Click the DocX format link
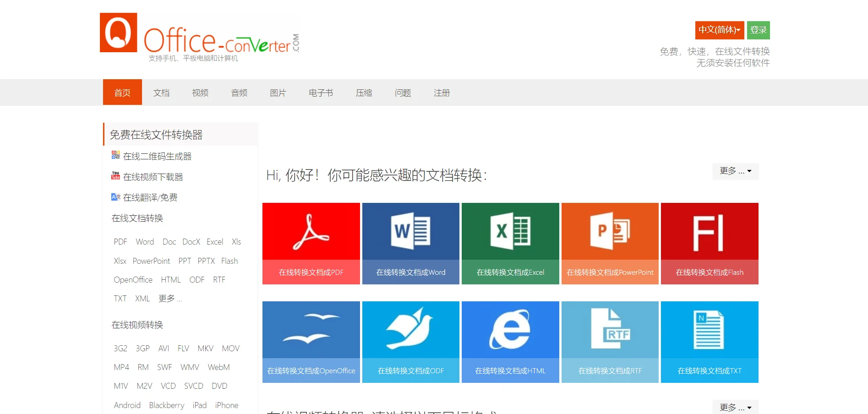The height and width of the screenshot is (414, 868). 191,242
